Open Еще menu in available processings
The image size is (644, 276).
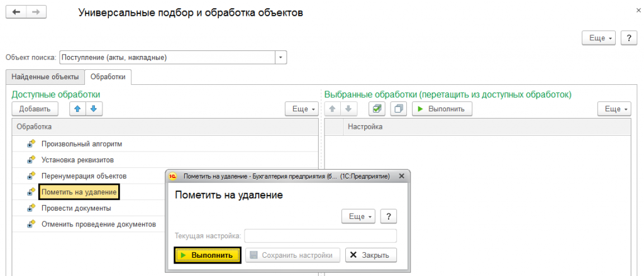pyautogui.click(x=301, y=109)
